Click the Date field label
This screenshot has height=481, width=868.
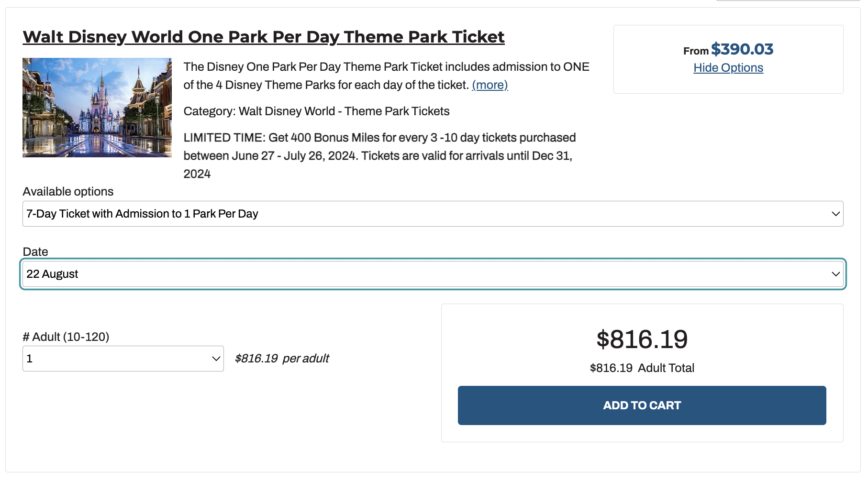(x=35, y=251)
